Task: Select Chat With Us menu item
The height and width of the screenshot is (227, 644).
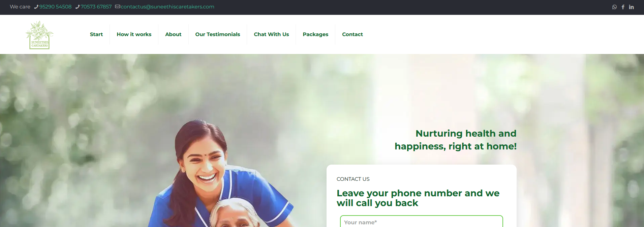Action: [x=271, y=34]
